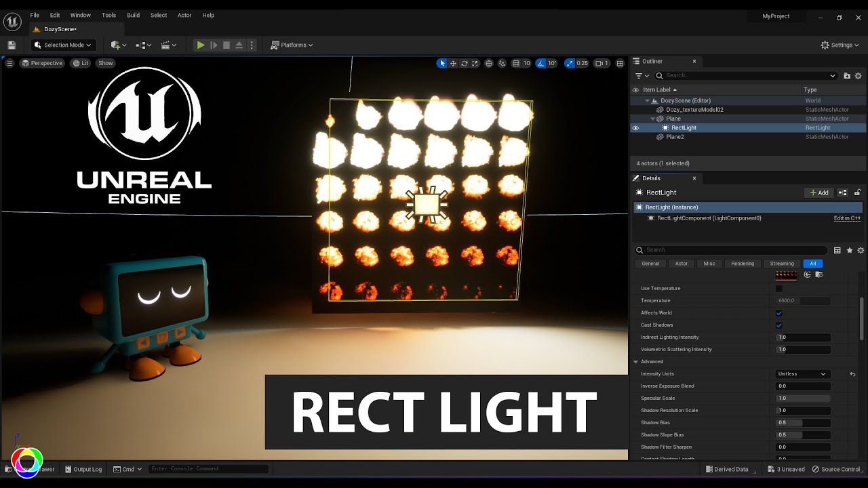Open the Build menu
The image size is (868, 488).
pos(134,15)
